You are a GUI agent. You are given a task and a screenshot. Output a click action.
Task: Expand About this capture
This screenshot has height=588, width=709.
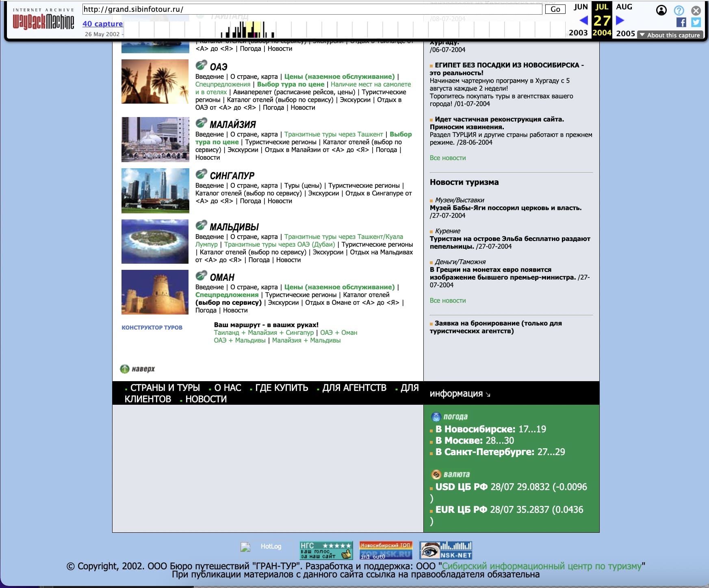[x=670, y=35]
